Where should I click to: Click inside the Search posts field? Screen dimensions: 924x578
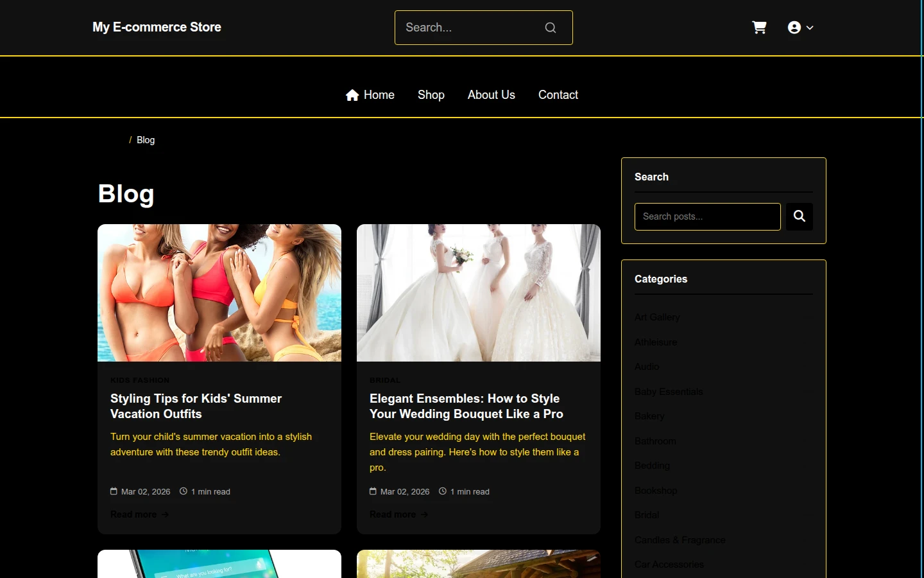tap(708, 216)
